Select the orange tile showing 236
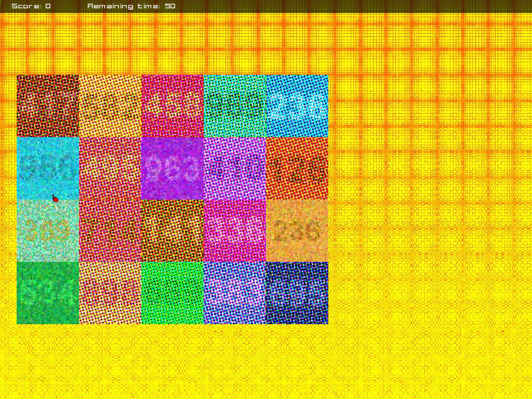This screenshot has height=399, width=532. click(297, 231)
